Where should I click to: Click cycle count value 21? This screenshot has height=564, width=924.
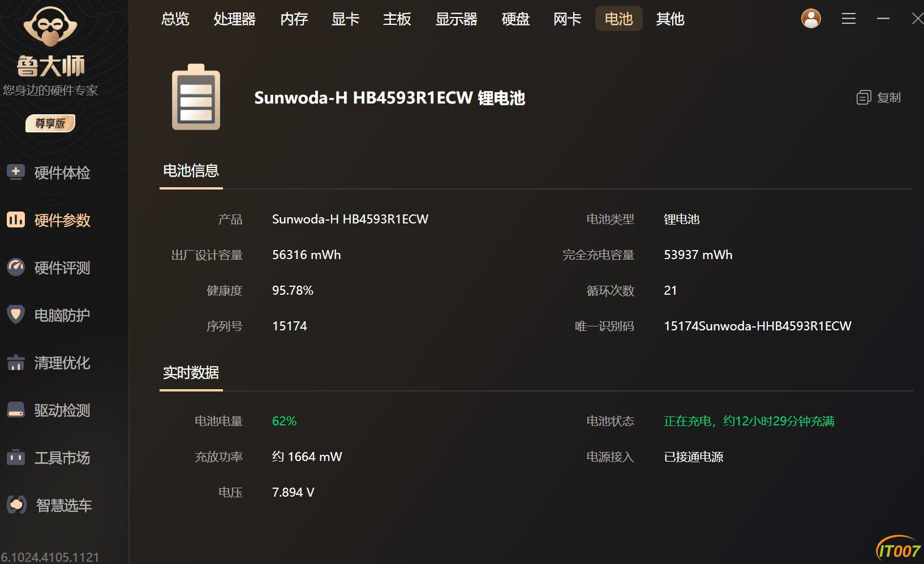pyautogui.click(x=671, y=291)
